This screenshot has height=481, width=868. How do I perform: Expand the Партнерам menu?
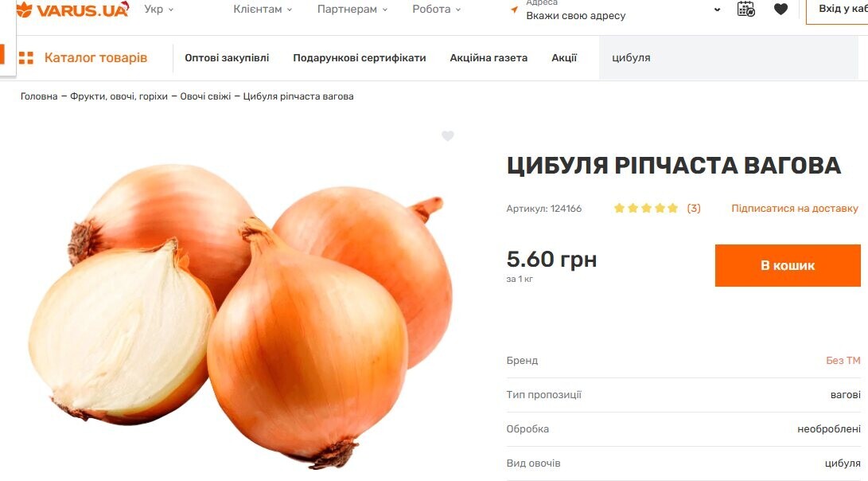[352, 10]
